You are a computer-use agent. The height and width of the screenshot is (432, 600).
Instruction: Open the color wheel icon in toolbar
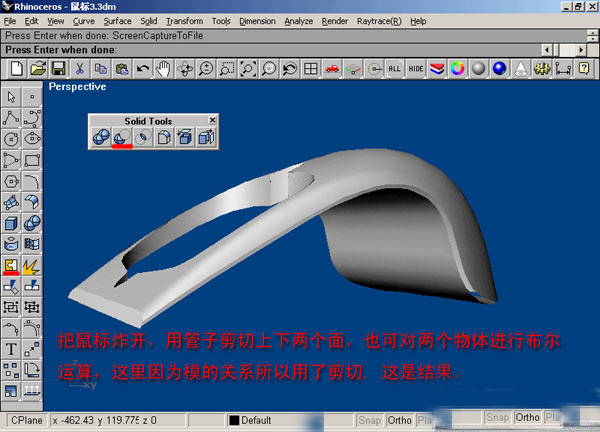pos(457,68)
